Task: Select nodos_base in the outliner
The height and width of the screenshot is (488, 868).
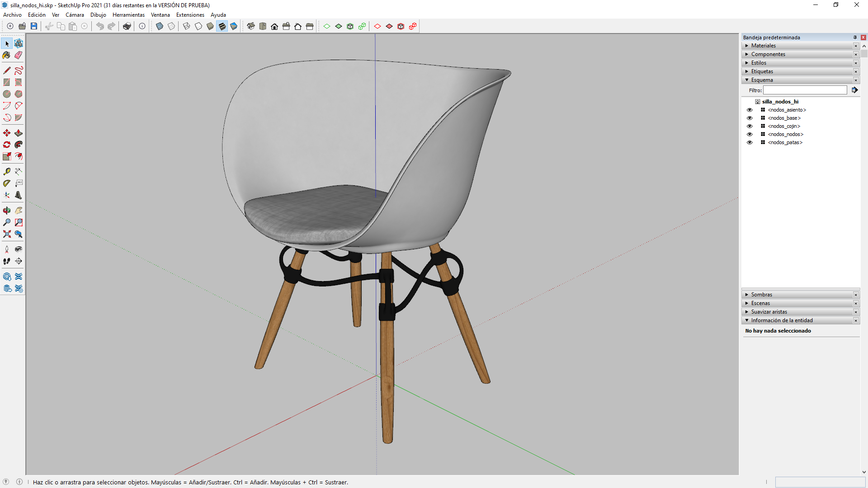Action: click(784, 118)
